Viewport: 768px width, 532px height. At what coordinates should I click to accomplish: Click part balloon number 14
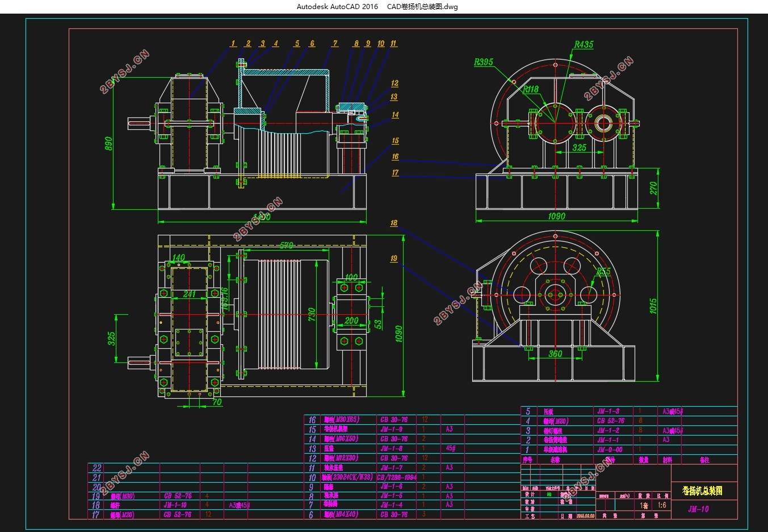click(395, 115)
